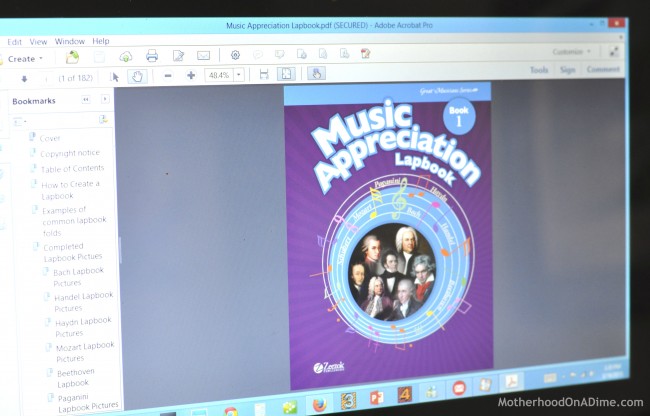Open Firefox from the taskbar
The width and height of the screenshot is (650, 416).
tap(319, 405)
